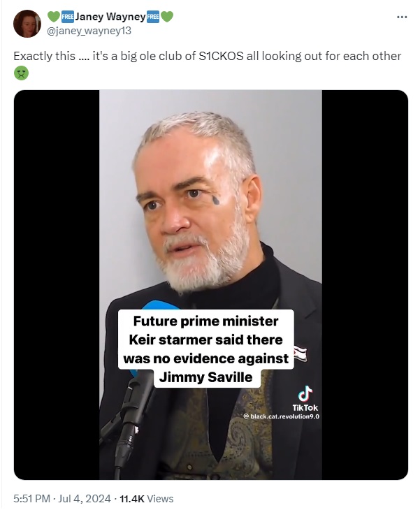The height and width of the screenshot is (510, 420).
Task: Click the black.cat.revolution9.0 watermark text
Action: point(282,416)
